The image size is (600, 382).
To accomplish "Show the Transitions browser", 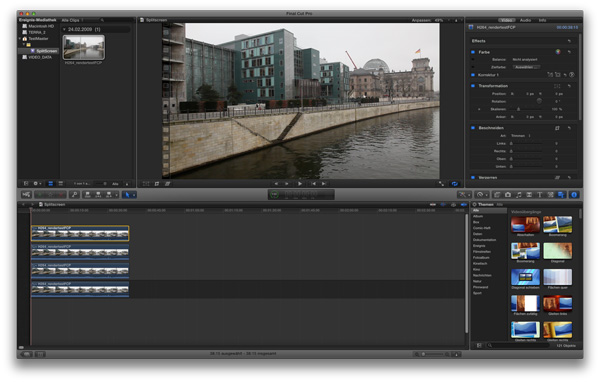I will 529,195.
